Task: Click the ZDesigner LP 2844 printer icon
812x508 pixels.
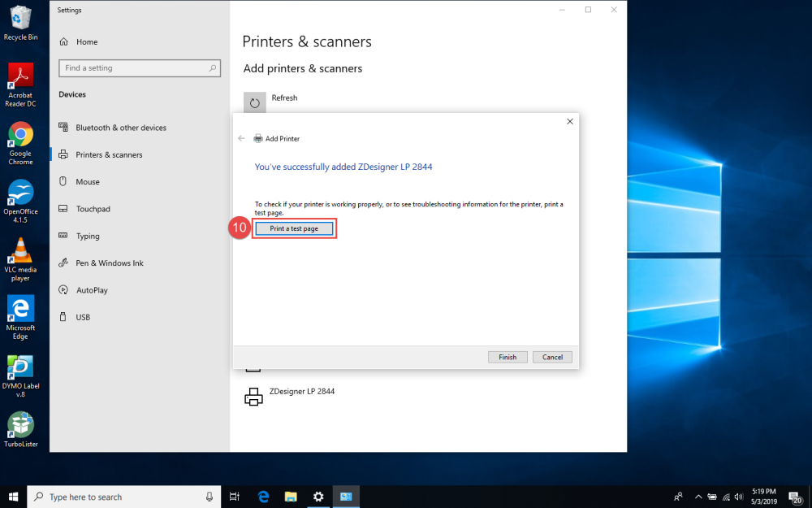Action: (253, 397)
